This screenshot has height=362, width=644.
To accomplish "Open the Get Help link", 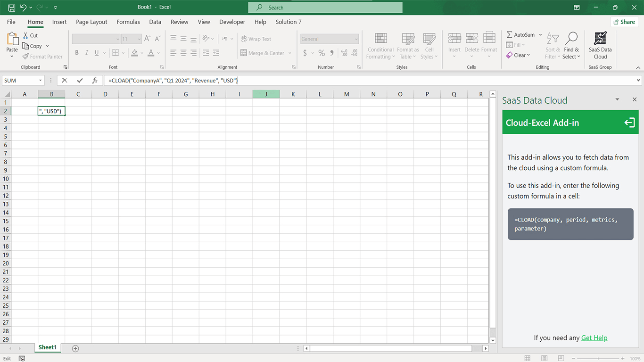I will click(594, 337).
